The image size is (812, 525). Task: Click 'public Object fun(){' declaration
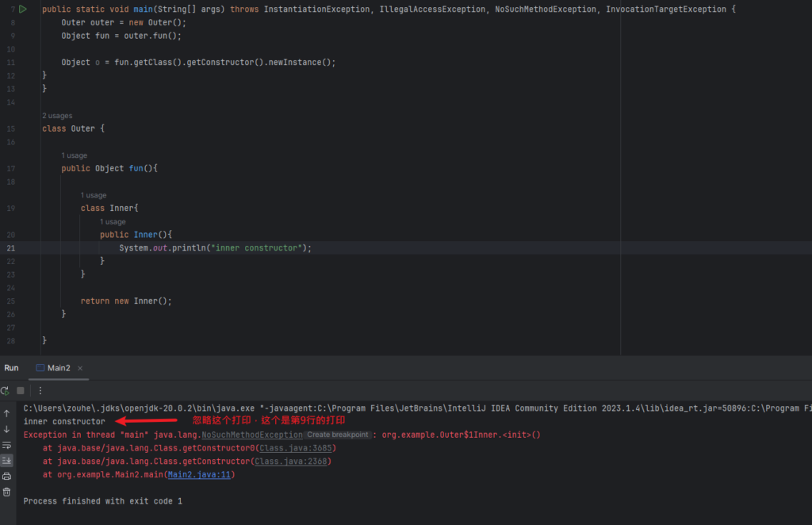point(109,168)
